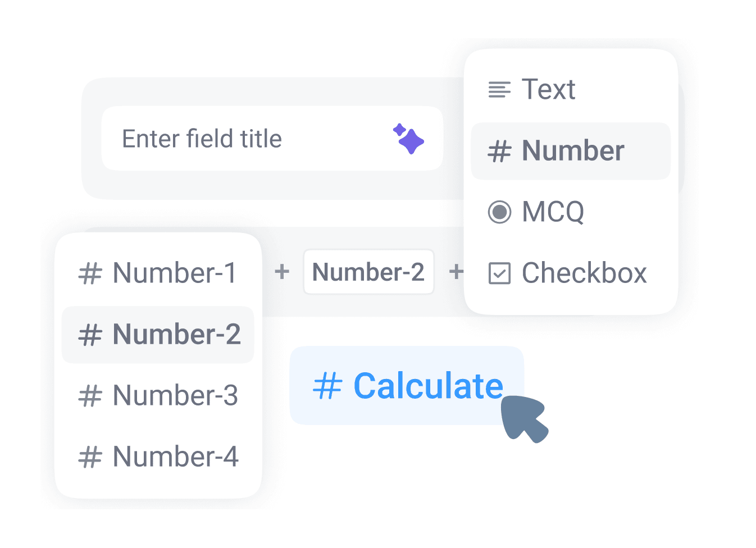Choose Number-4 in the variable list
756x548 pixels.
(175, 457)
